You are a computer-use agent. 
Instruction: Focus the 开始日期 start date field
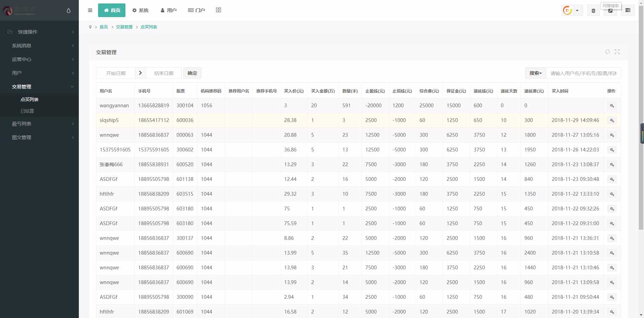coord(116,73)
